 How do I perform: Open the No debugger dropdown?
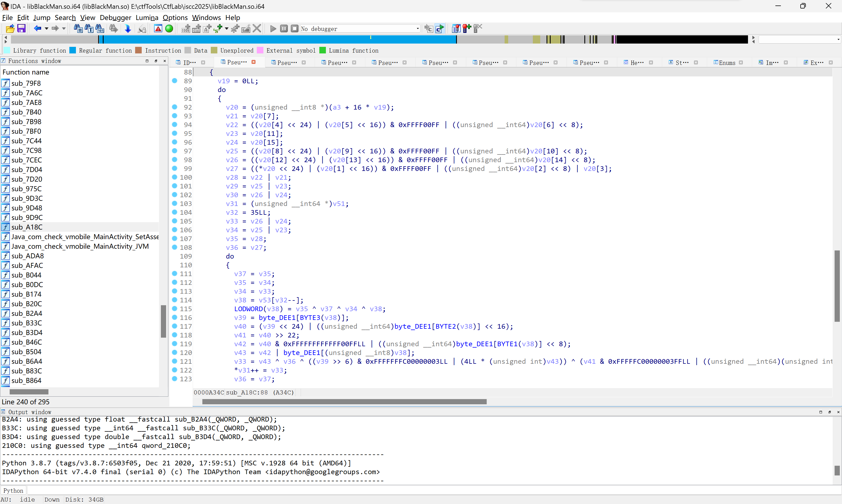point(418,29)
